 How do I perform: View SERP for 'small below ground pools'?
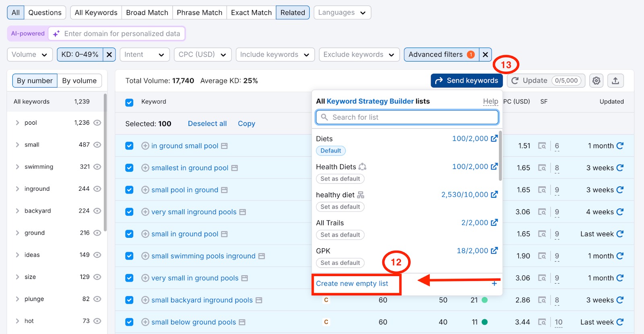pyautogui.click(x=542, y=322)
